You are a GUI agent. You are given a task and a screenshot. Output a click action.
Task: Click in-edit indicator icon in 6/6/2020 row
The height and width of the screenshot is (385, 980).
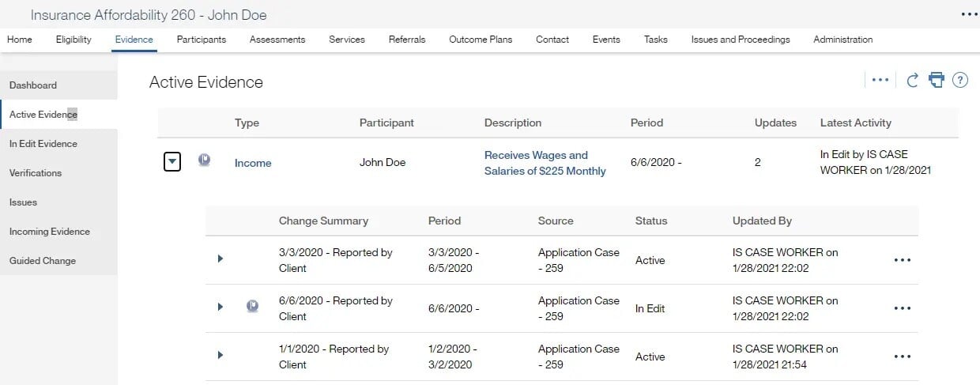point(252,306)
